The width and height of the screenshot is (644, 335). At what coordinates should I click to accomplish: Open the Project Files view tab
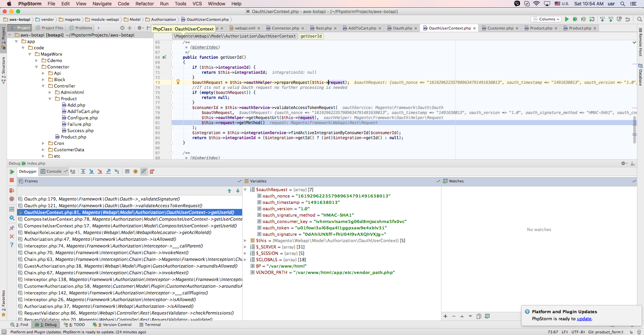(x=49, y=28)
